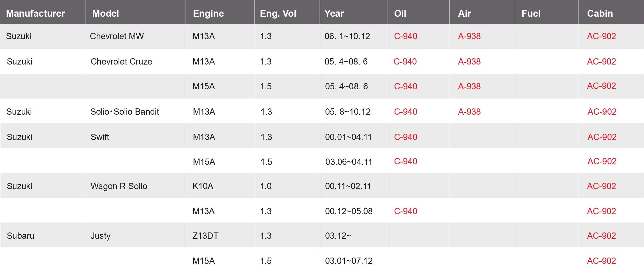Click the year 05. 8~10.12 cell

point(348,112)
